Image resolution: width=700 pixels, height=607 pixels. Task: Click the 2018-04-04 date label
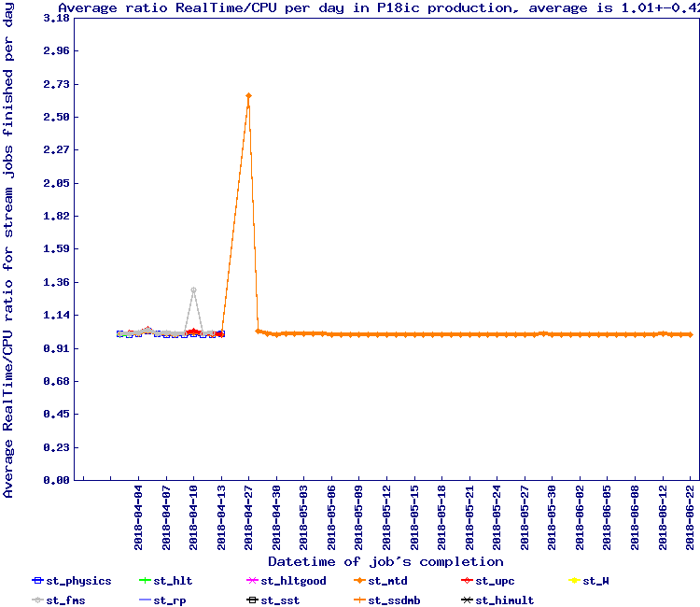138,517
